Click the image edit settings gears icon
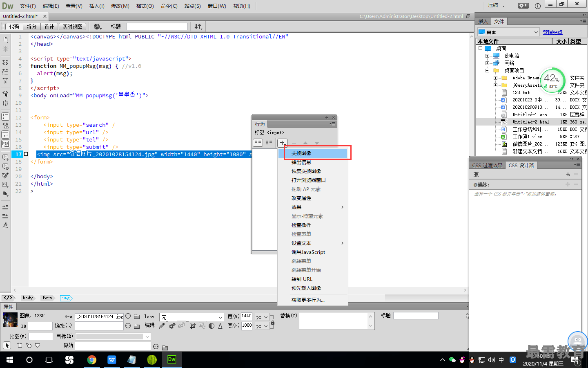Image resolution: width=588 pixels, height=368 pixels. (172, 326)
